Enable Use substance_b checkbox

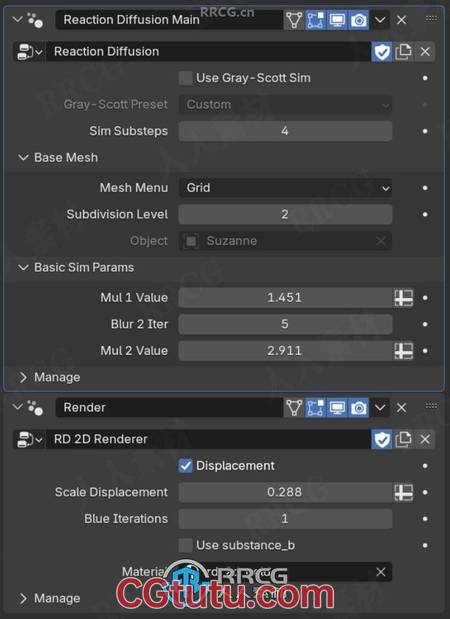point(186,545)
